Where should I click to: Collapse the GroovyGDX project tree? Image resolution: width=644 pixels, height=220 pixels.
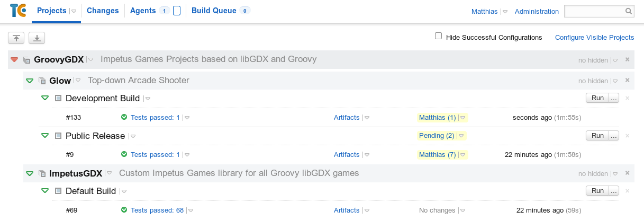pos(14,60)
